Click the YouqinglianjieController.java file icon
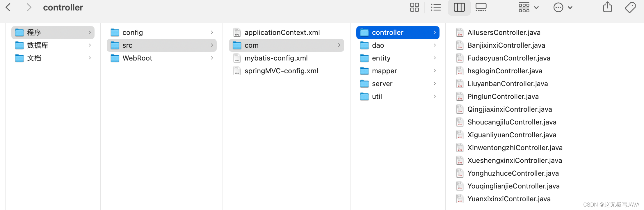Image resolution: width=644 pixels, height=210 pixels. point(460,186)
